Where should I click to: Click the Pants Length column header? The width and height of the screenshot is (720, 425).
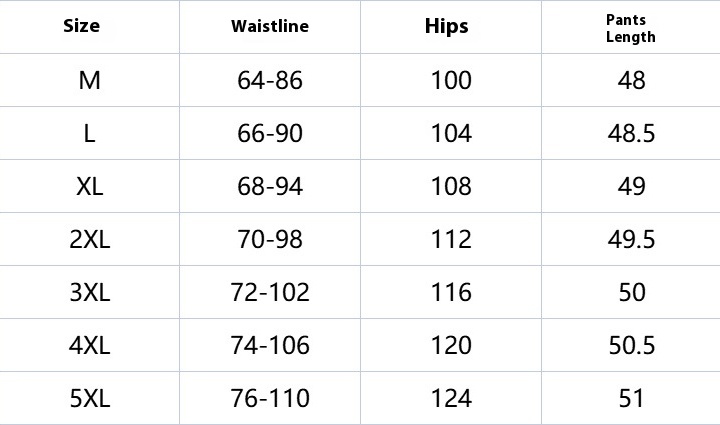[x=631, y=28]
